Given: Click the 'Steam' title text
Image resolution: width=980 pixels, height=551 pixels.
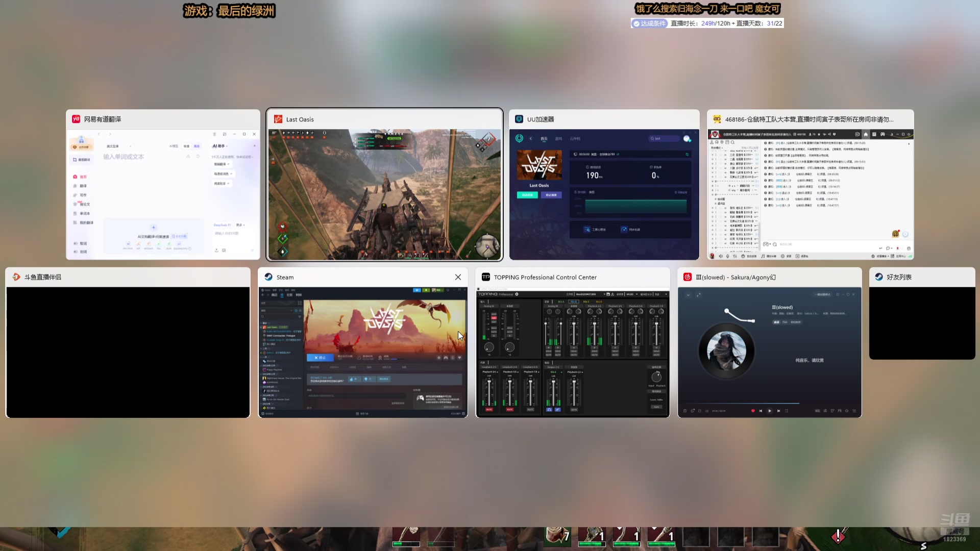Looking at the screenshot, I should [285, 278].
